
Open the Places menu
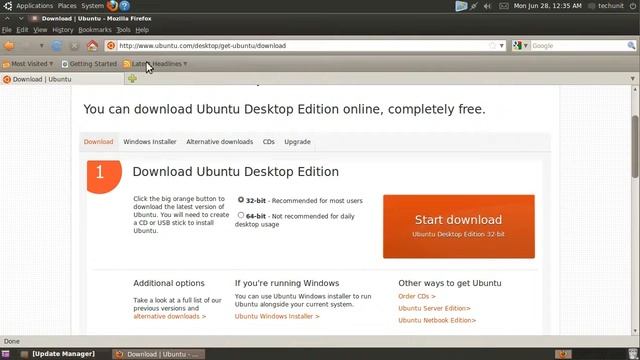click(67, 6)
